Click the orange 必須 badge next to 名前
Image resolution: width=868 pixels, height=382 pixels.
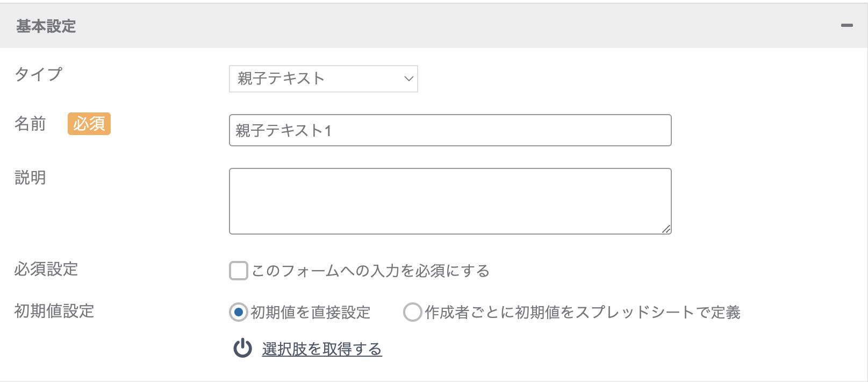(x=89, y=124)
